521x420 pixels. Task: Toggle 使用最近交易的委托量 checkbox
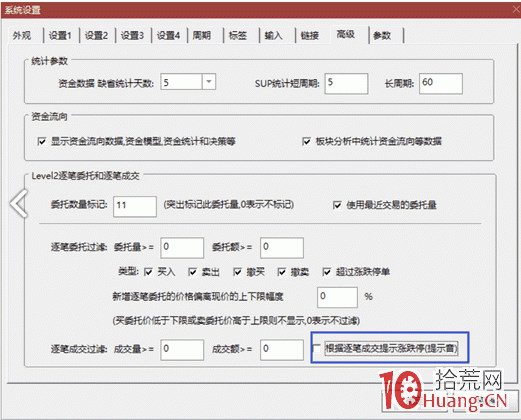[x=337, y=205]
